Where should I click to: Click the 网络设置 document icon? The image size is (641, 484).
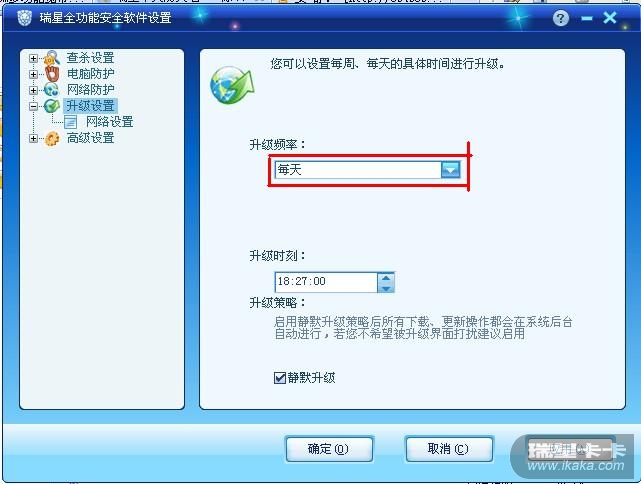pos(71,122)
